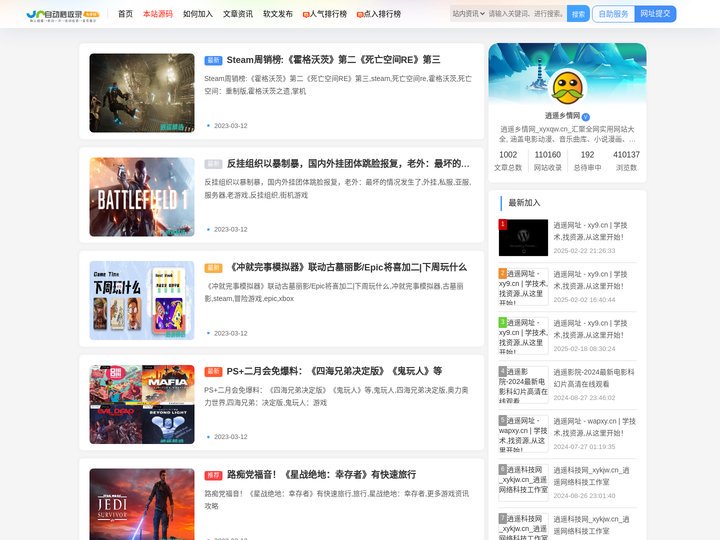Click the rank 2 thumbnail in 最新加入

tap(523, 287)
